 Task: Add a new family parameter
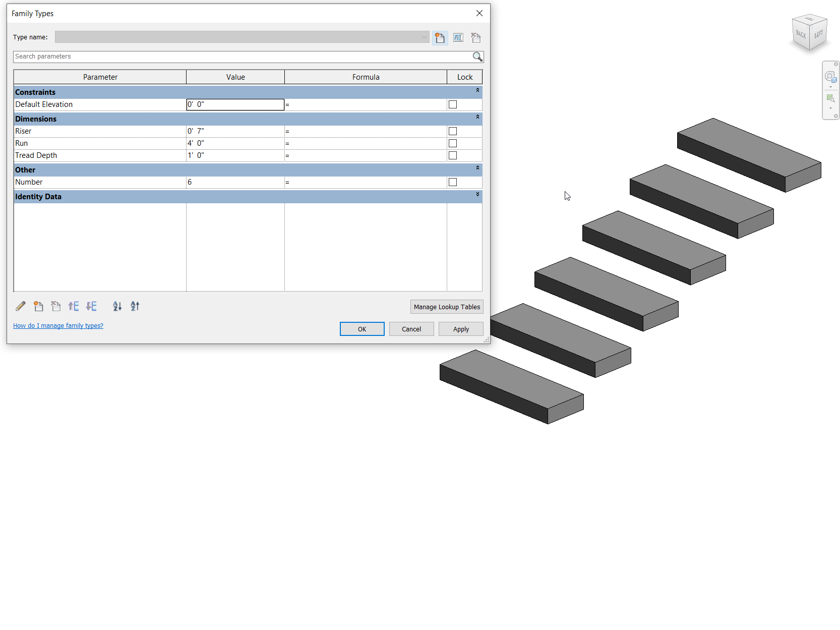click(38, 306)
